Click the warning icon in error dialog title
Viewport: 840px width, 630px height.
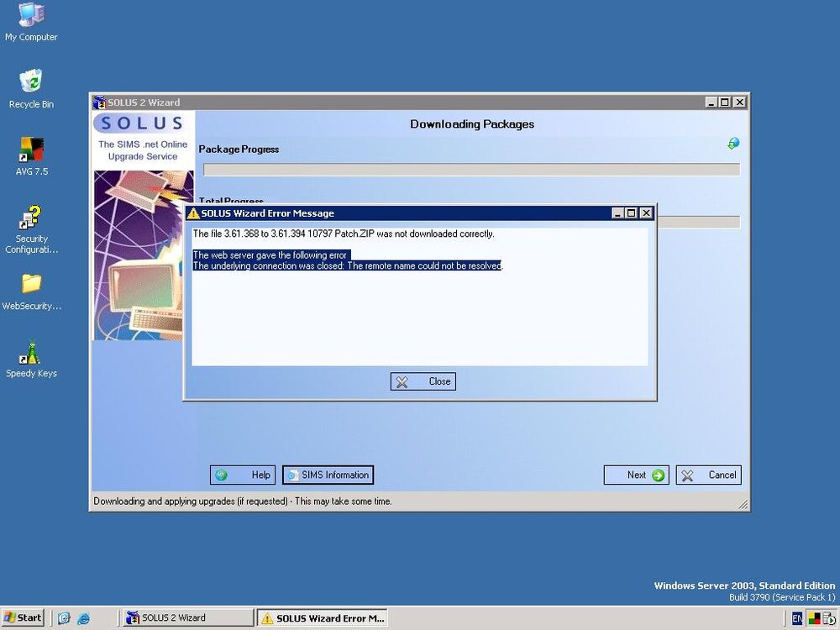[x=193, y=213]
